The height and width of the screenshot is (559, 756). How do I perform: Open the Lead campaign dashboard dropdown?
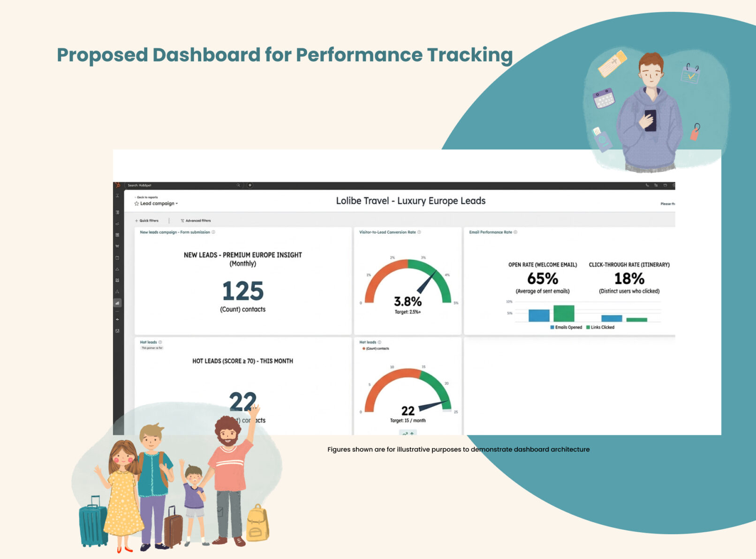click(x=159, y=204)
